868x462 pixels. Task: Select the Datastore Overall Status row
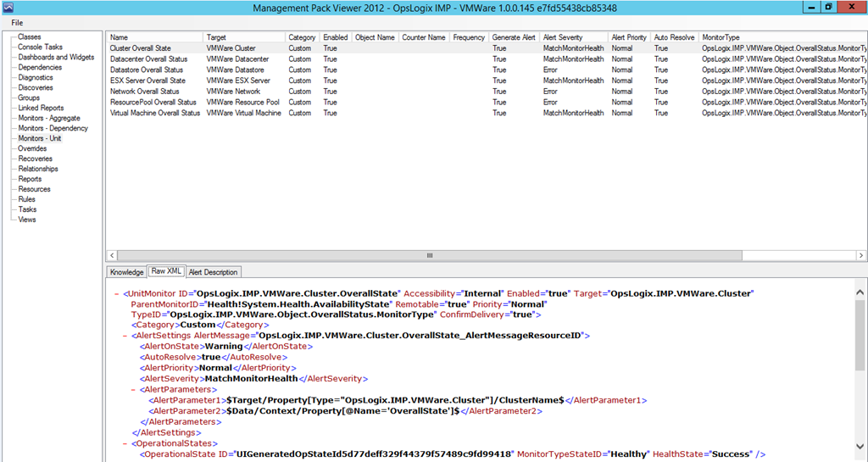(147, 70)
